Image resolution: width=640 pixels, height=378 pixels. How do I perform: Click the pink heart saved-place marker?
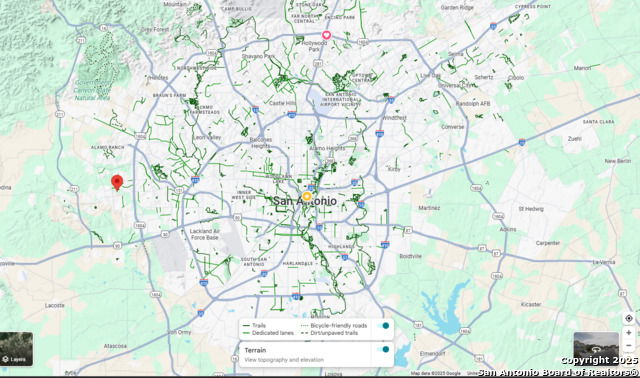[326, 35]
